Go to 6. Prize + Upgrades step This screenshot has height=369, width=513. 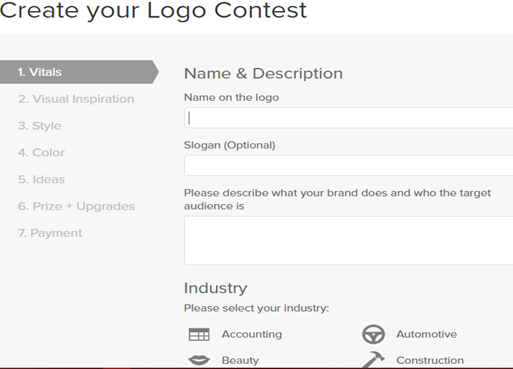click(76, 206)
